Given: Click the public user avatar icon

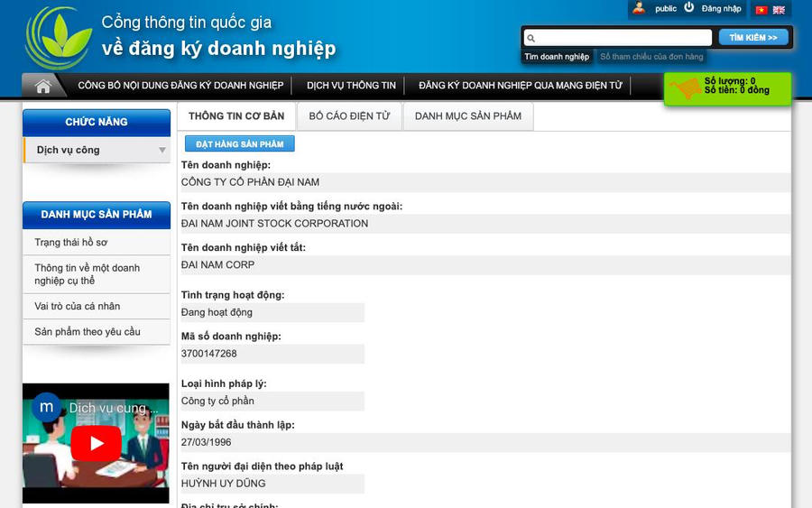Looking at the screenshot, I should pos(639,8).
